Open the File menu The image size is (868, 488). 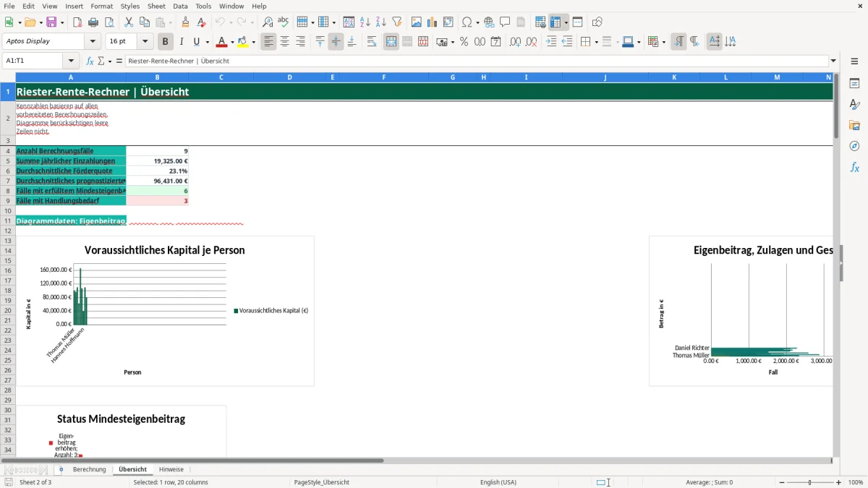9,6
